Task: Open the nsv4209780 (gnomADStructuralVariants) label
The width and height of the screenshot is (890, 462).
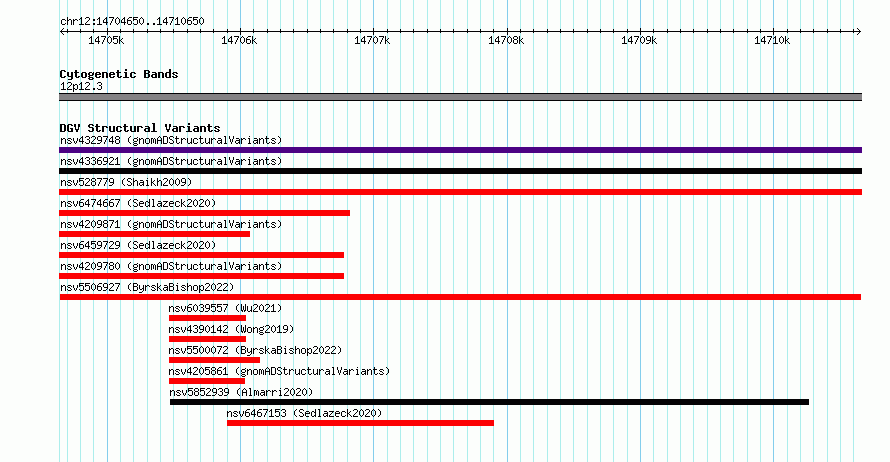Action: coord(171,266)
